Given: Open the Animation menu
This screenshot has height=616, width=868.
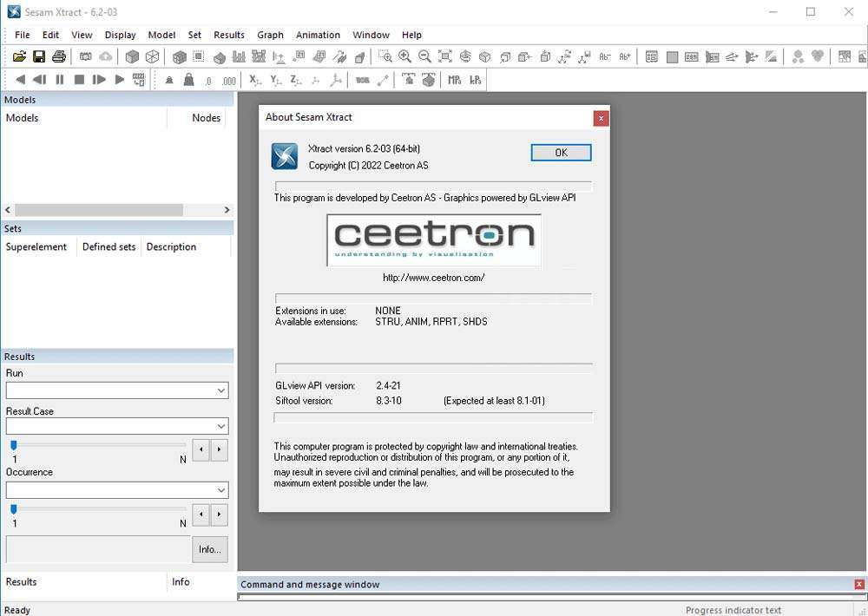Looking at the screenshot, I should (x=318, y=35).
